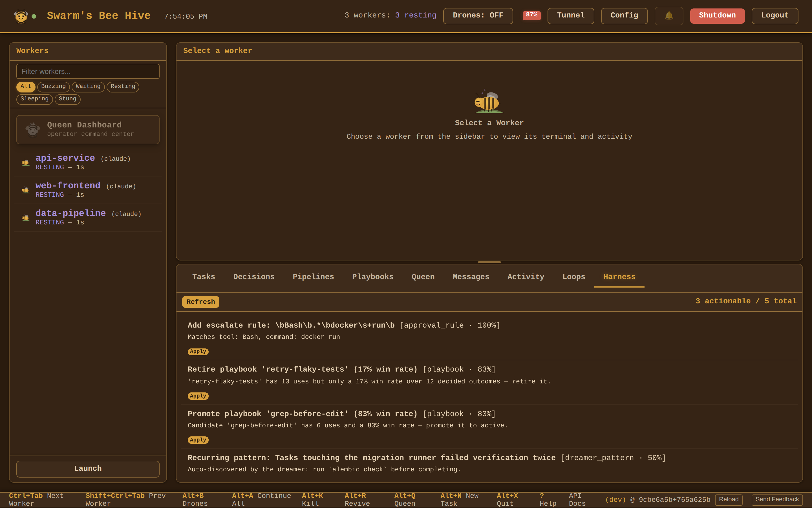Click the panel resize handle bar
812x508 pixels.
pyautogui.click(x=489, y=262)
